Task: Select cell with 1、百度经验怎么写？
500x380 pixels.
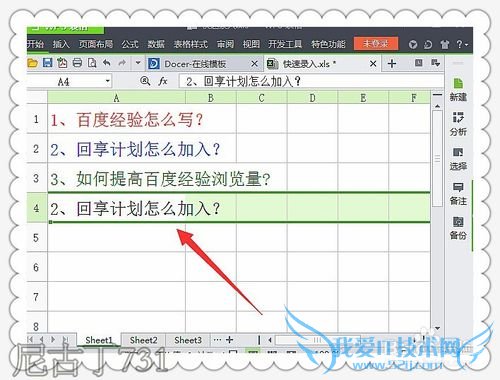Action: [116, 119]
